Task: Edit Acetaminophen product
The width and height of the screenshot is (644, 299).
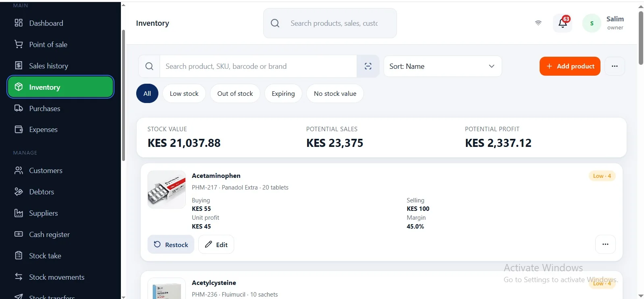Action: [x=216, y=244]
